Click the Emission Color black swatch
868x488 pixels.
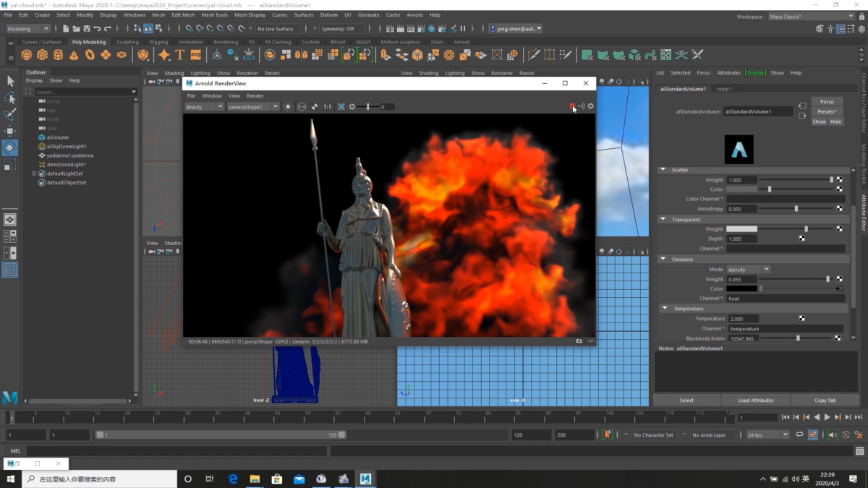click(741, 288)
